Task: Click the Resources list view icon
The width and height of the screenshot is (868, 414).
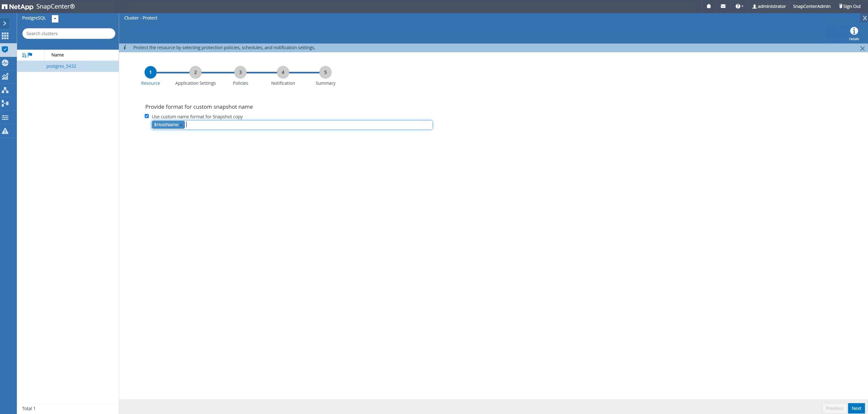Action: coord(24,55)
